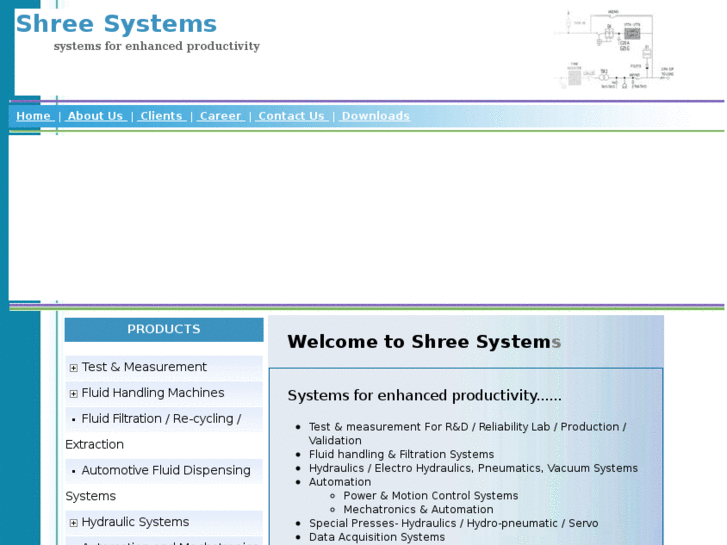Select Test & Measurement product category
The image size is (727, 545).
coord(144,367)
